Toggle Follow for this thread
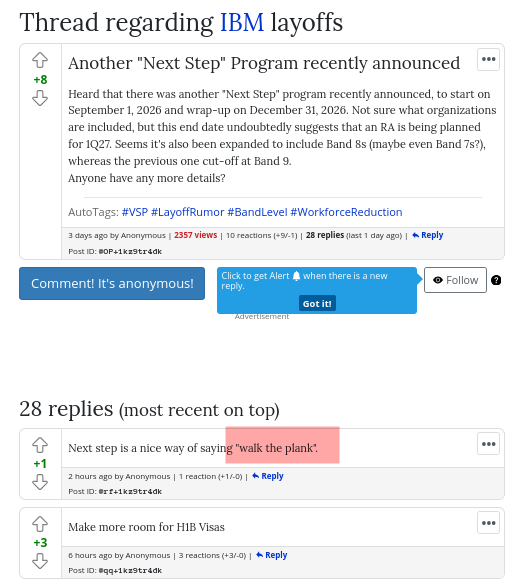Screen dimensions: 522x580 click(455, 280)
